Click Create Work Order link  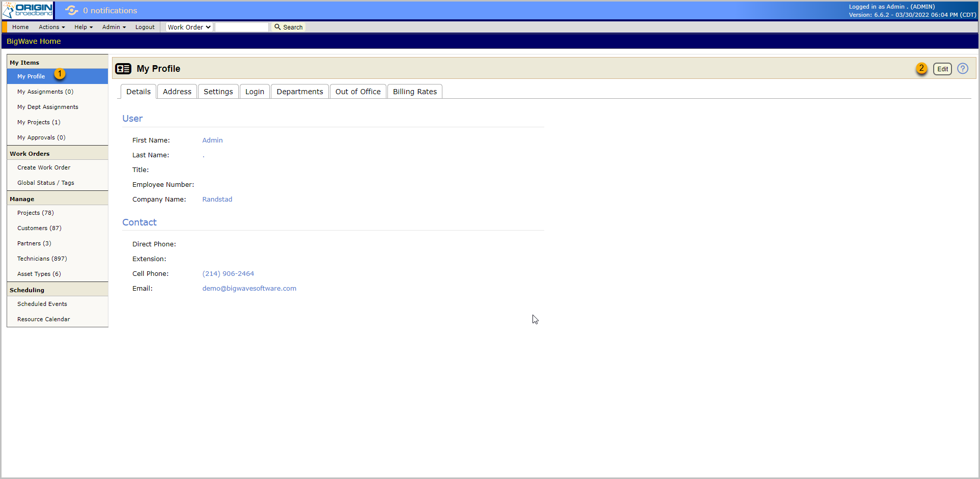[x=58, y=167]
